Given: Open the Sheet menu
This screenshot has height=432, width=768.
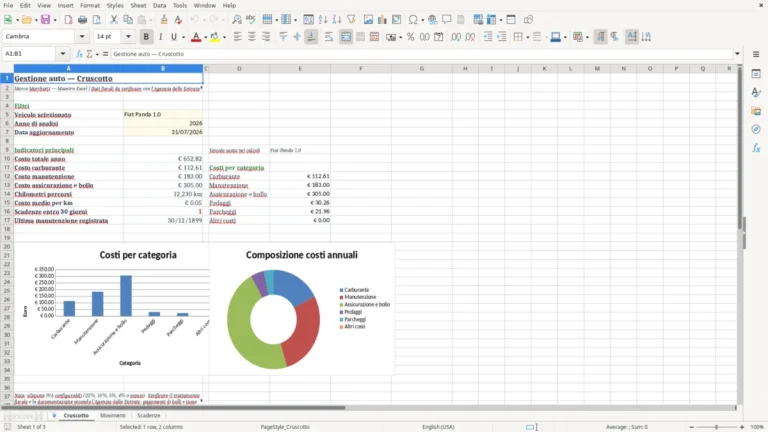Looking at the screenshot, I should [138, 5].
